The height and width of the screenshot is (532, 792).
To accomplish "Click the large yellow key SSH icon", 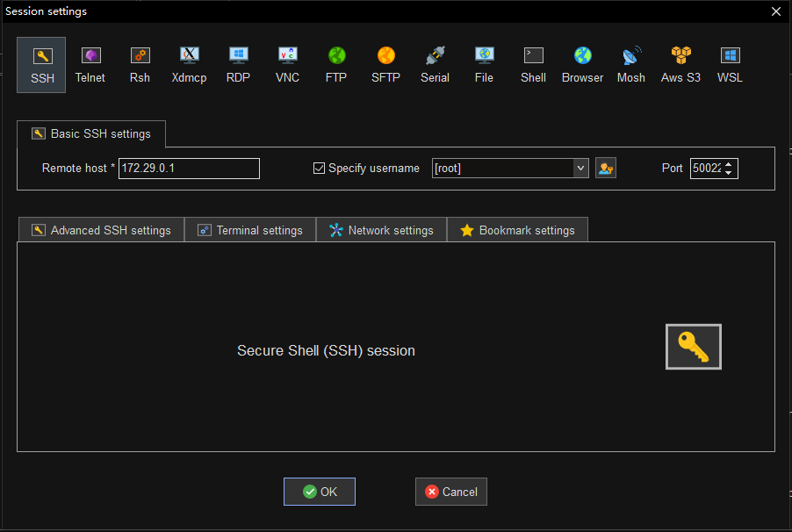I will pyautogui.click(x=694, y=347).
